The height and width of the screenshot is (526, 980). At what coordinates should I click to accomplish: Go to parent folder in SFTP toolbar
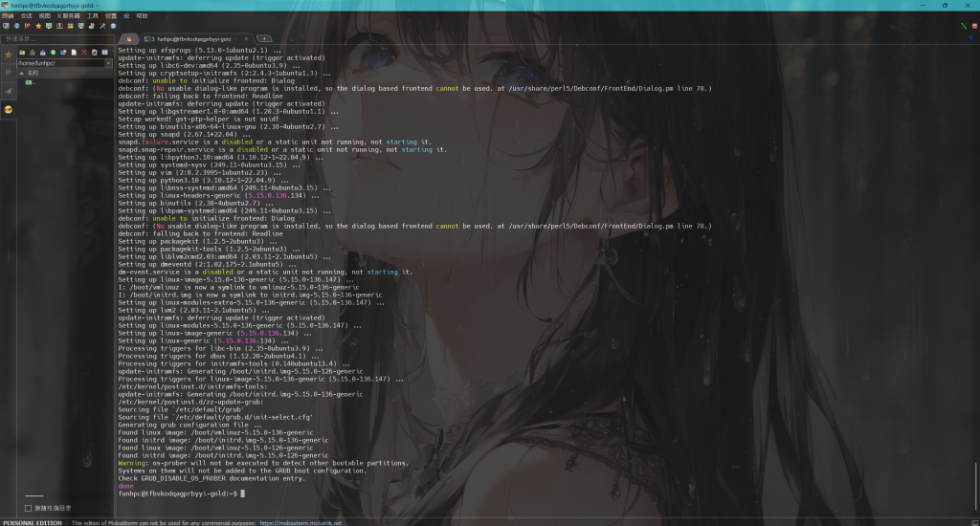[x=22, y=53]
